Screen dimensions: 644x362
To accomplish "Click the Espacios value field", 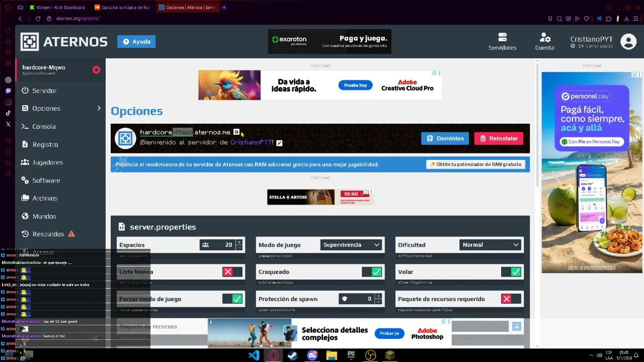I will pyautogui.click(x=223, y=245).
